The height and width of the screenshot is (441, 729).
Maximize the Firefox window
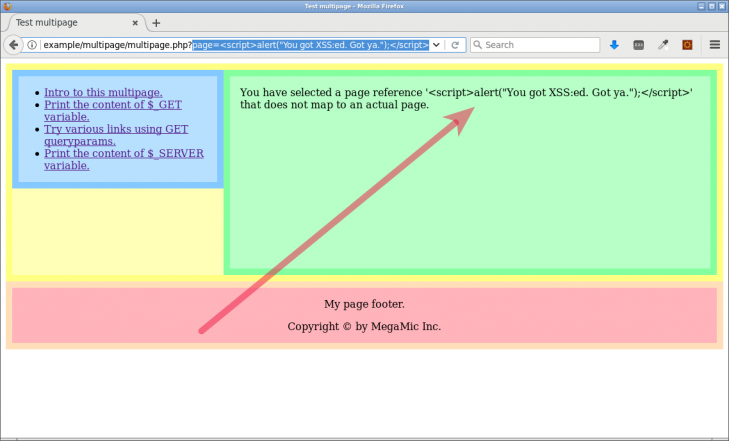pyautogui.click(x=711, y=6)
